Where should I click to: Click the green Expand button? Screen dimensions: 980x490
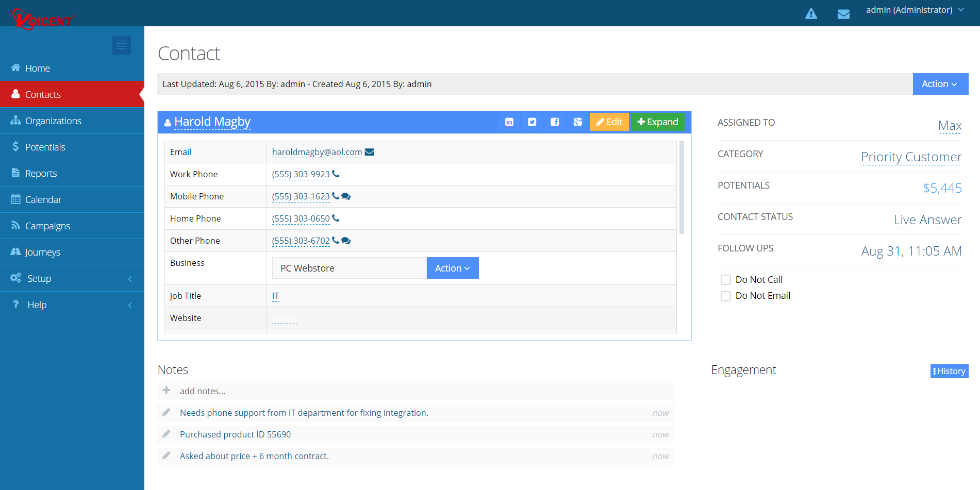(657, 122)
